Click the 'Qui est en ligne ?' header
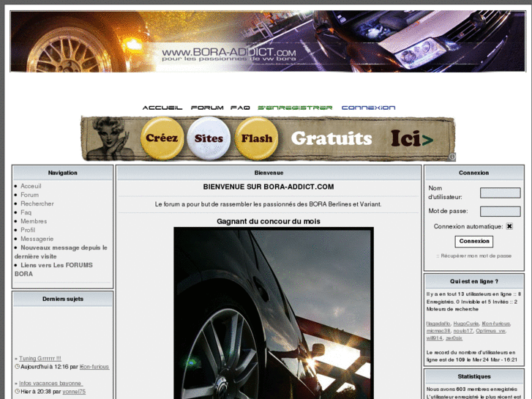The height and width of the screenshot is (399, 532). click(x=474, y=282)
